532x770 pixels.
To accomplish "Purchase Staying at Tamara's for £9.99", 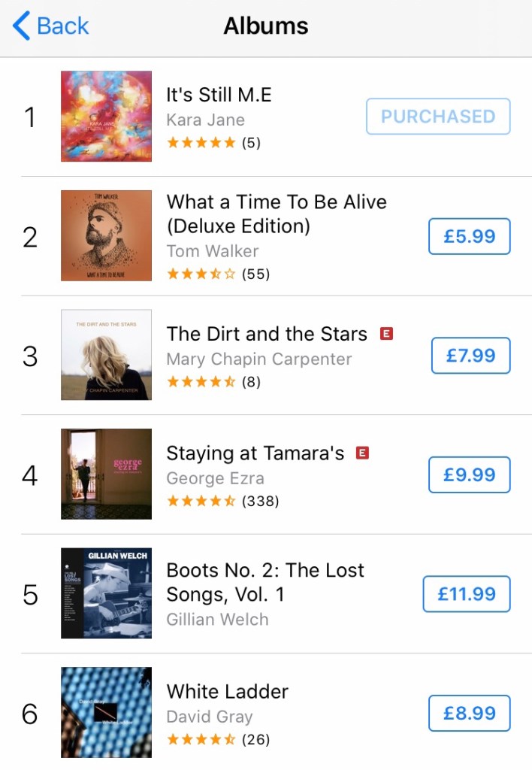I will point(469,474).
